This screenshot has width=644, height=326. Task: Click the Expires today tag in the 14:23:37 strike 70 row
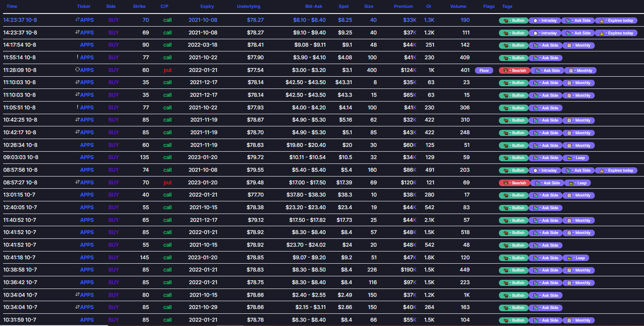point(616,20)
